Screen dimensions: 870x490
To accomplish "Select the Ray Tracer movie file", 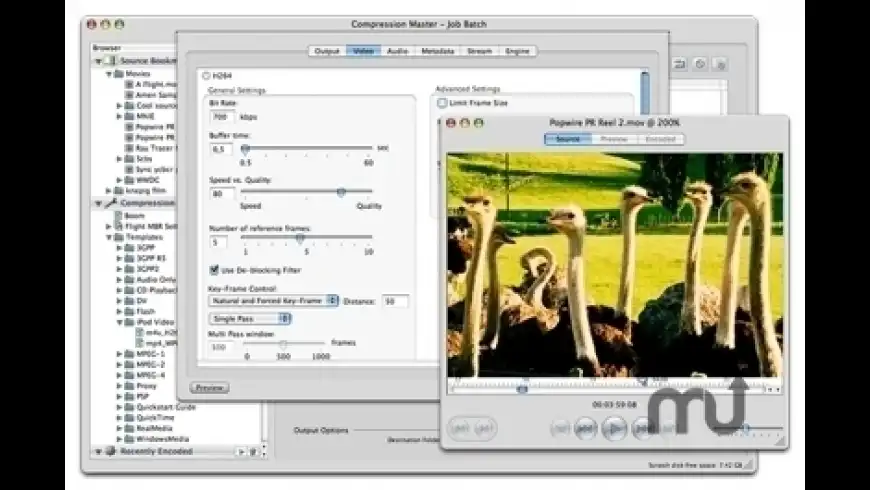I will (x=151, y=148).
